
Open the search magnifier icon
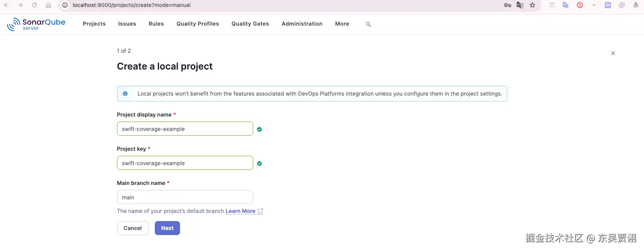(x=368, y=24)
